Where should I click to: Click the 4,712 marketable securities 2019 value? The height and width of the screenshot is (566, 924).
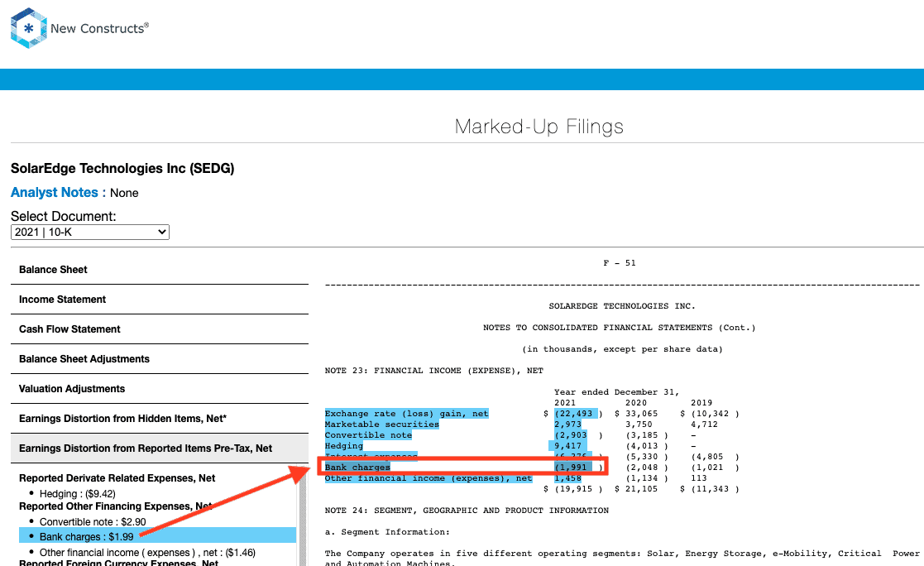pyautogui.click(x=704, y=424)
